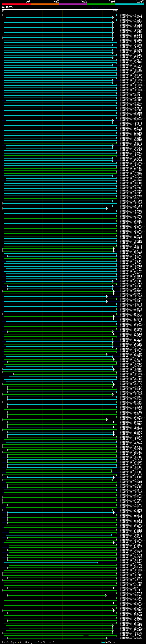Viewport: 146px width, 644px height.
Task: Select the UniRef100_B4NET0 label
Action: click(x=131, y=359)
